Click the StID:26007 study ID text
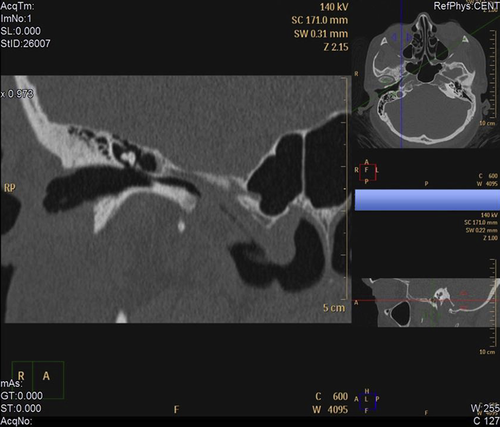Image resolution: width=500 pixels, height=427 pixels. tap(25, 43)
